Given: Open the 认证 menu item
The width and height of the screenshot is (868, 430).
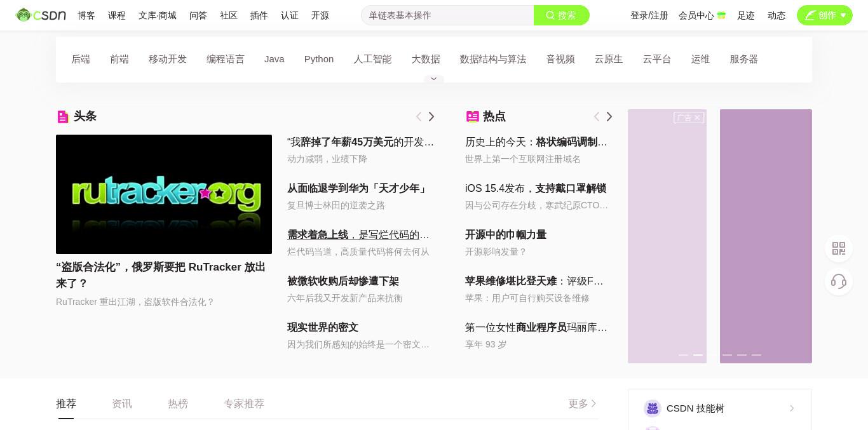Looking at the screenshot, I should (x=290, y=15).
